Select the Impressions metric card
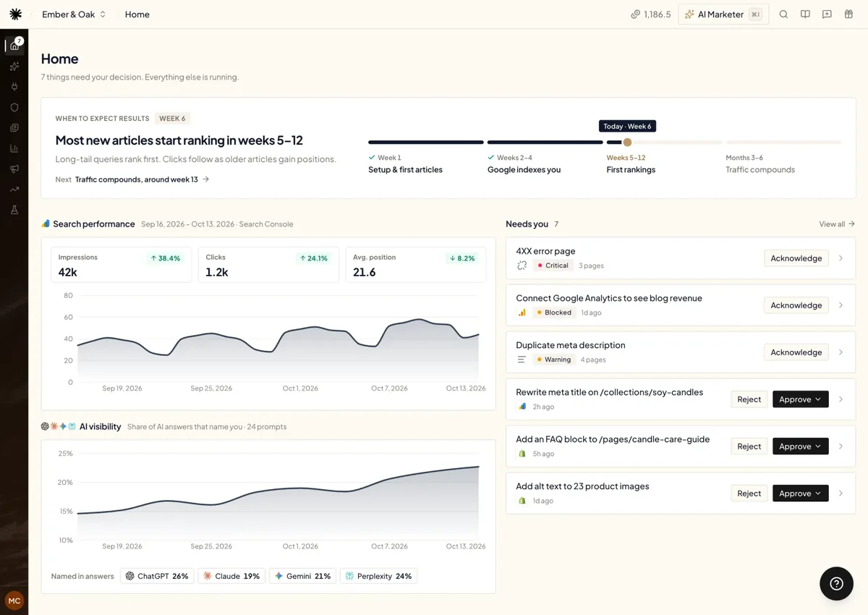Image resolution: width=868 pixels, height=615 pixels. pos(121,265)
